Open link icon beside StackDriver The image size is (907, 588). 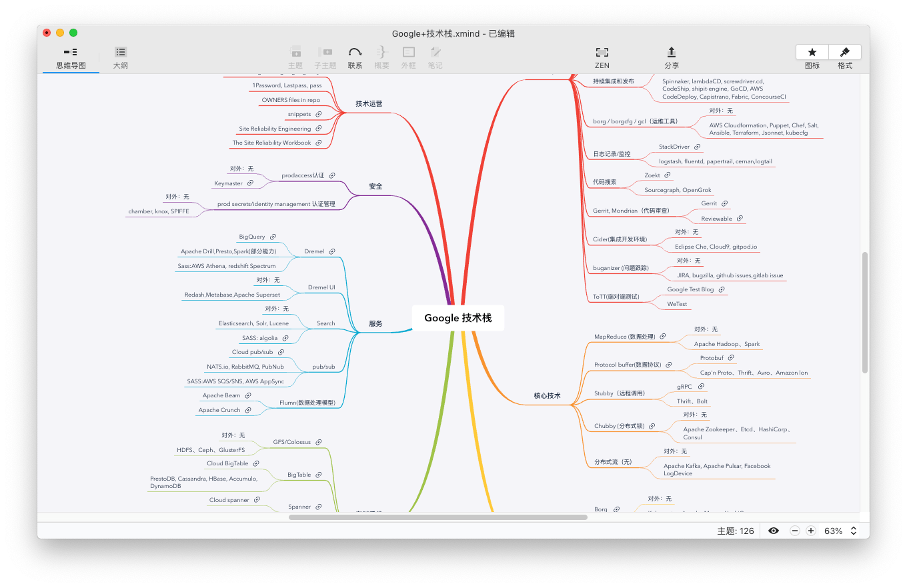[698, 147]
